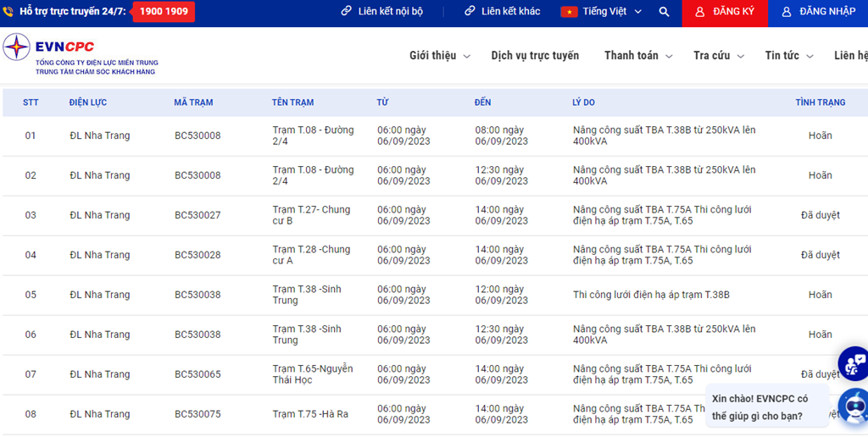Click the Vietnamese flag icon

pos(569,12)
